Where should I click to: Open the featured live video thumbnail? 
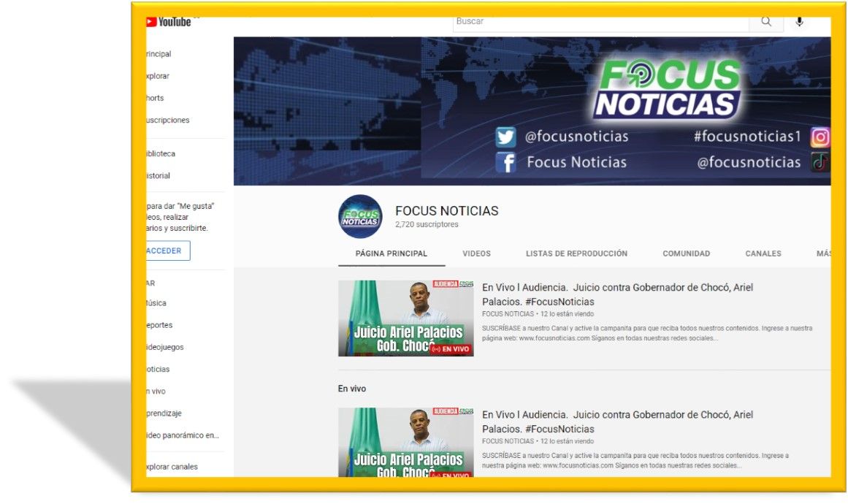point(405,318)
